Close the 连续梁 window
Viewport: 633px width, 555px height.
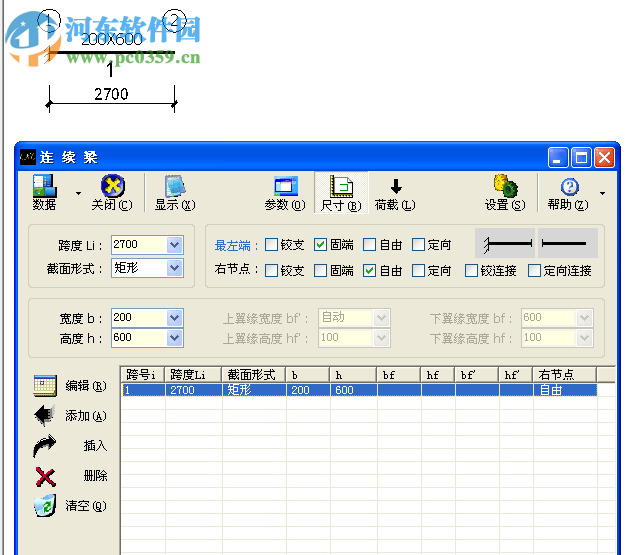click(604, 157)
